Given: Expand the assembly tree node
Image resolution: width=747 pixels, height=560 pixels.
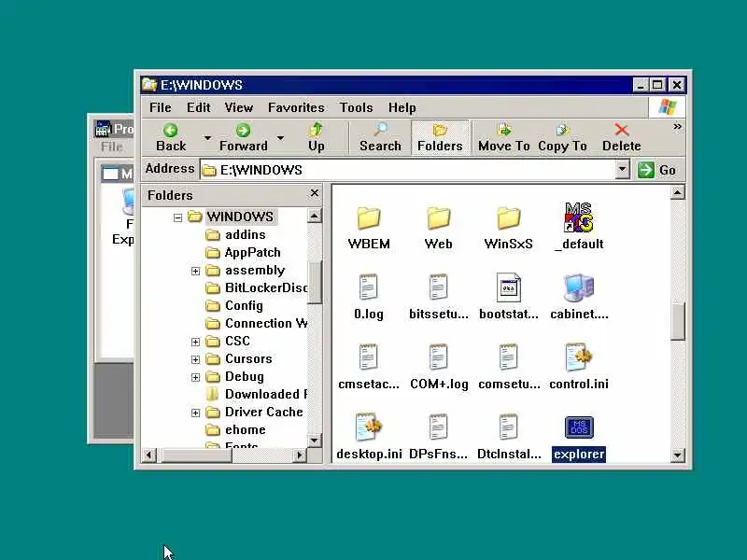Looking at the screenshot, I should (x=195, y=271).
